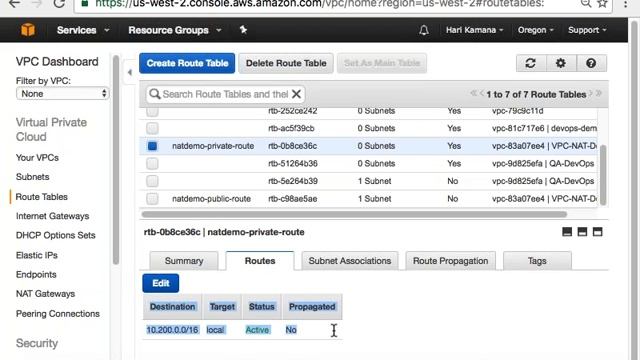Open the pin shortcuts icon
Viewport: 640px width, 360px height.
tap(243, 30)
